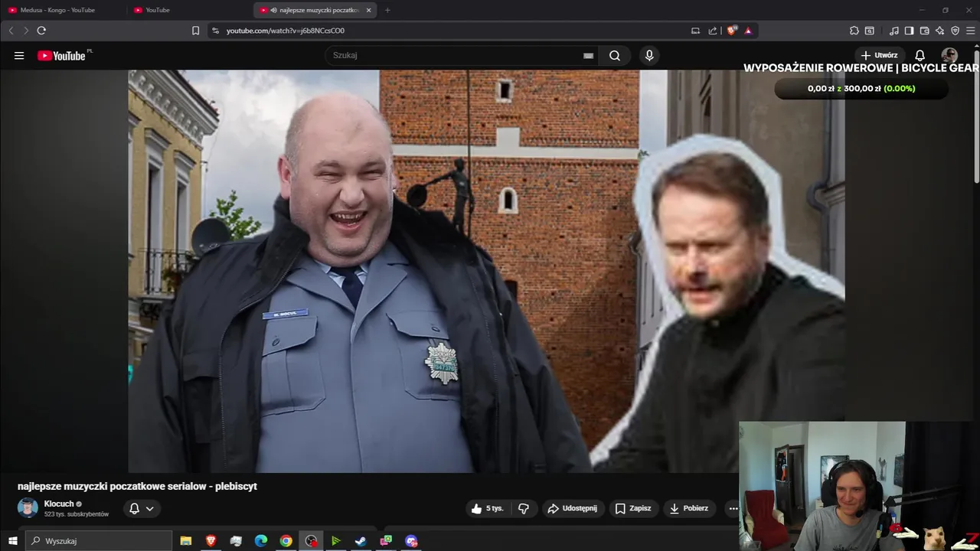Open Steam from the taskbar

[x=361, y=541]
